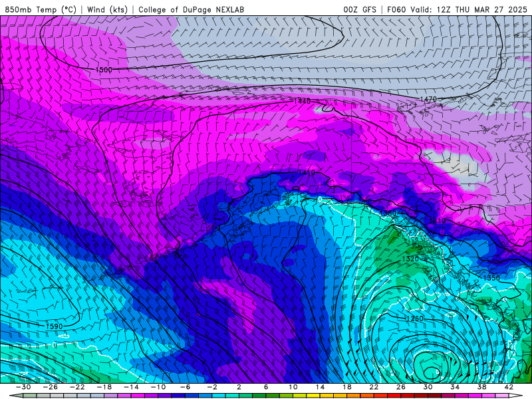Image resolution: width=532 pixels, height=399 pixels.
Task: Click the '850mb Temp (°C)' title text
Action: tap(41, 9)
